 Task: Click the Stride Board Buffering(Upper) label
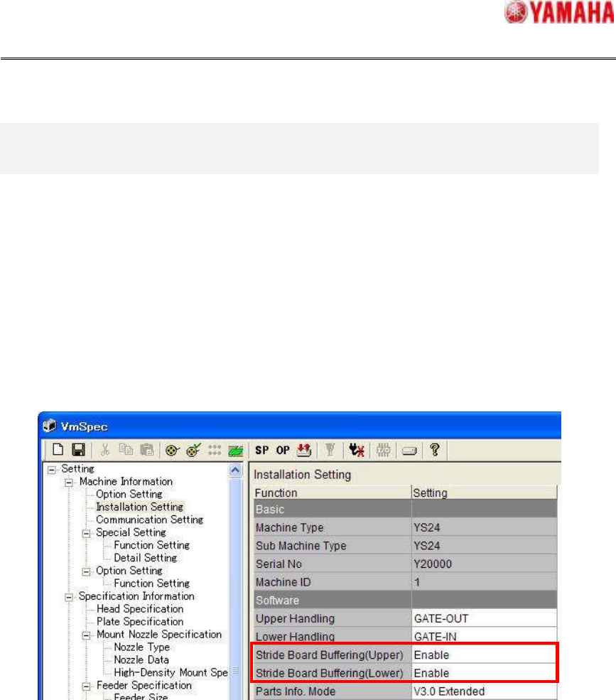click(330, 655)
